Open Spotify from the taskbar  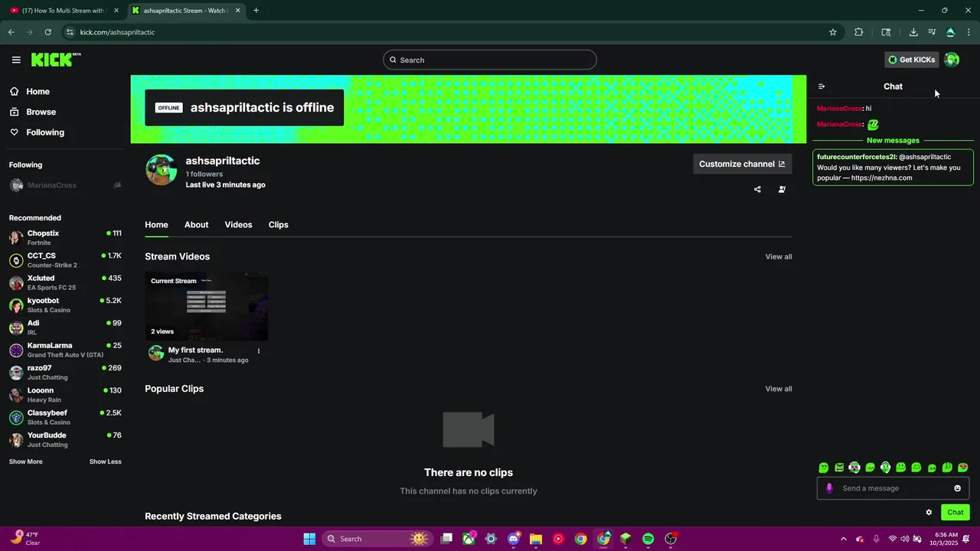(x=648, y=539)
